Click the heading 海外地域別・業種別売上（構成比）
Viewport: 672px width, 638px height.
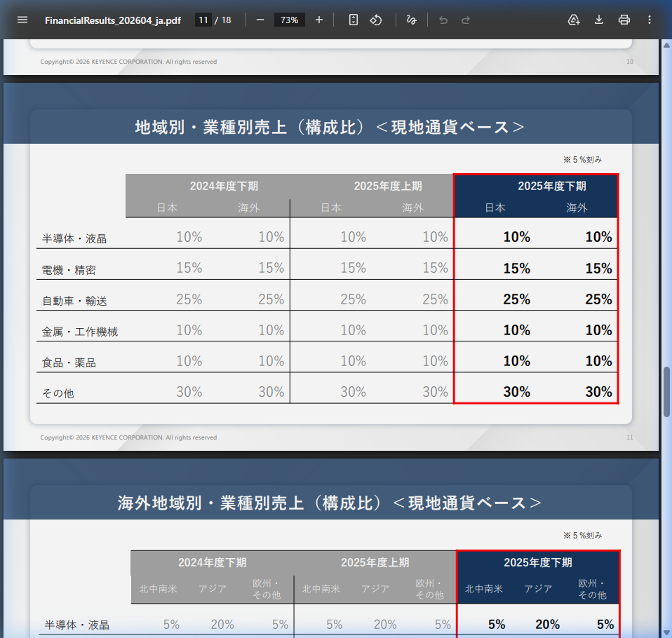[250, 503]
